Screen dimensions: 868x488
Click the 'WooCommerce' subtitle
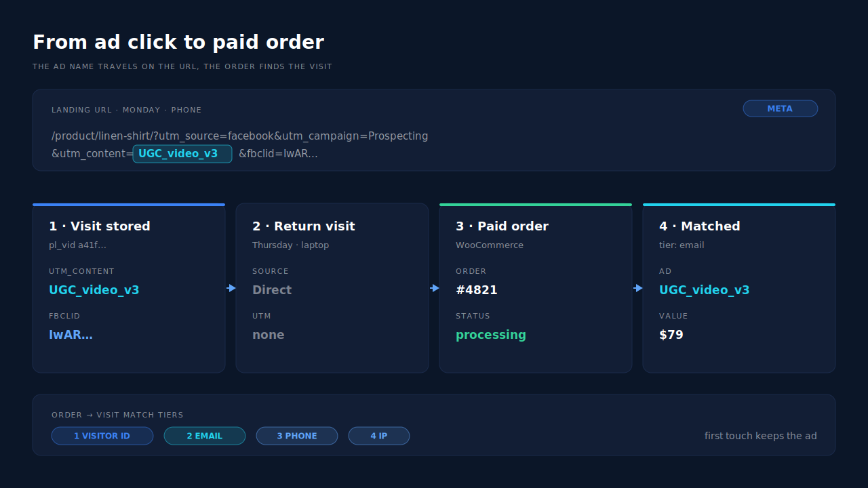490,245
